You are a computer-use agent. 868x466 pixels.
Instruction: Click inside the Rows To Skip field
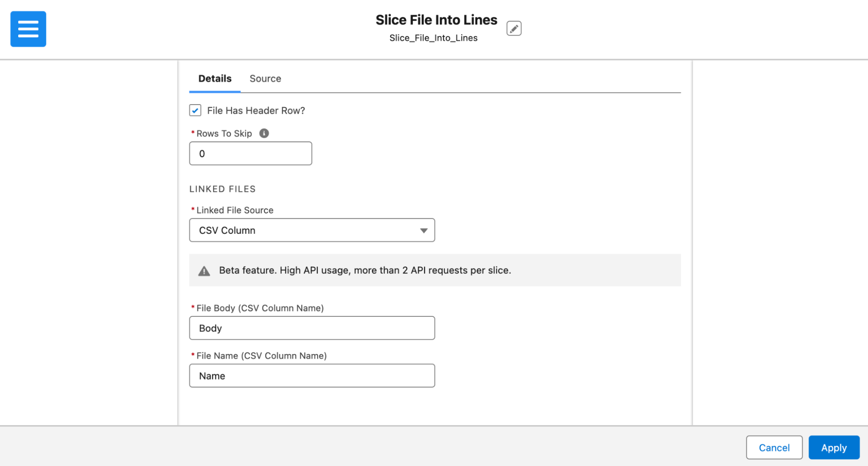[250, 153]
